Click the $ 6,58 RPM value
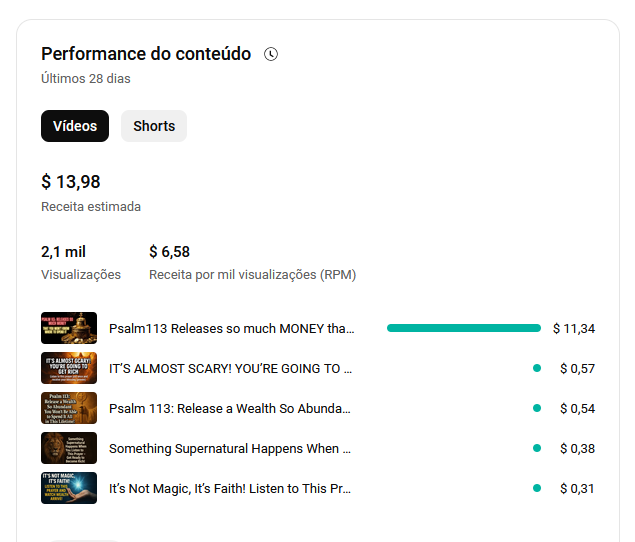Viewport: 635px width, 542px height. [x=169, y=252]
